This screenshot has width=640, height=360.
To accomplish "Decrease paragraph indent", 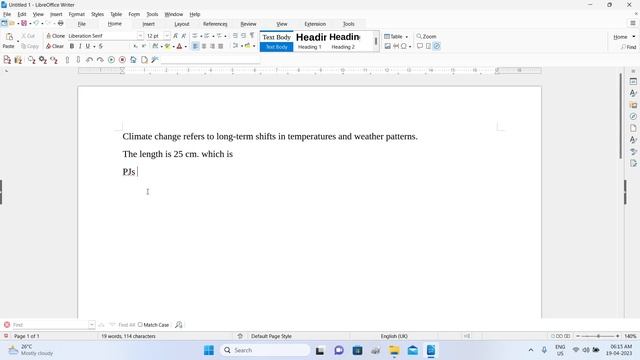I will 244,36.
